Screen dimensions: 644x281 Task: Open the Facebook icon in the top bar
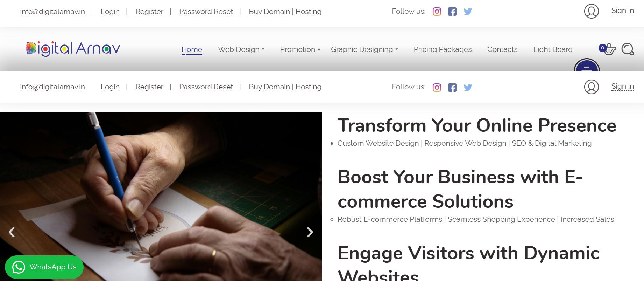tap(452, 12)
